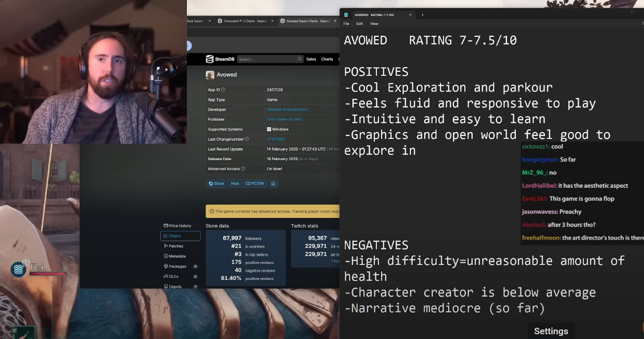
Task: Open the Xbox Game Studios publisher link
Action: point(284,119)
